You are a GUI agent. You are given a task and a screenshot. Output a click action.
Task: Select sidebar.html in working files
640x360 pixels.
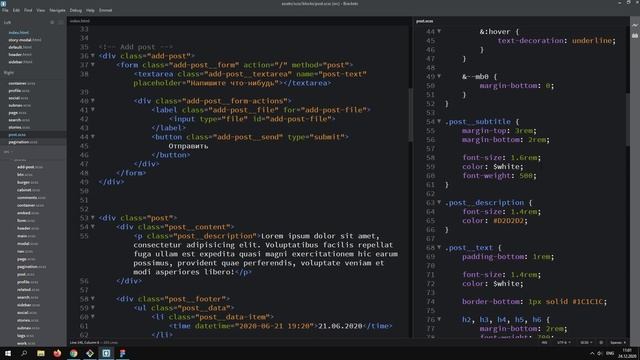click(x=20, y=62)
